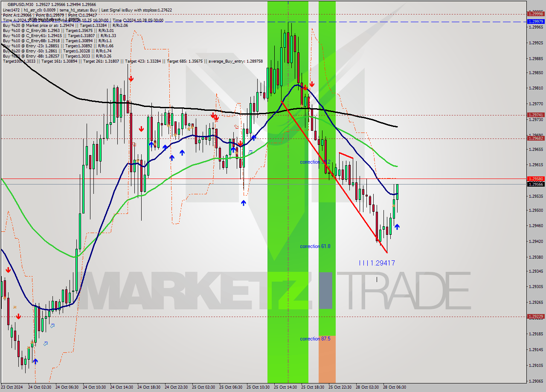Click the black 1.29566 current price tag
This screenshot has width=546, height=392.
536,184
